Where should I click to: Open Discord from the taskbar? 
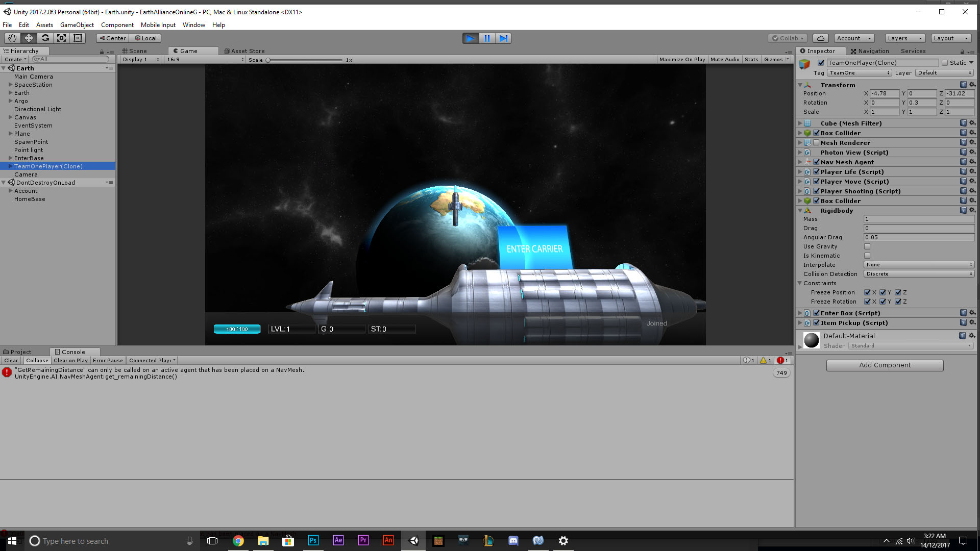(x=513, y=541)
